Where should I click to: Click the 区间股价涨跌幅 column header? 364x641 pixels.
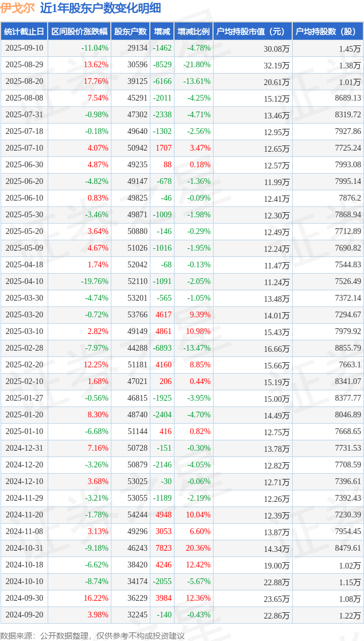(79, 31)
